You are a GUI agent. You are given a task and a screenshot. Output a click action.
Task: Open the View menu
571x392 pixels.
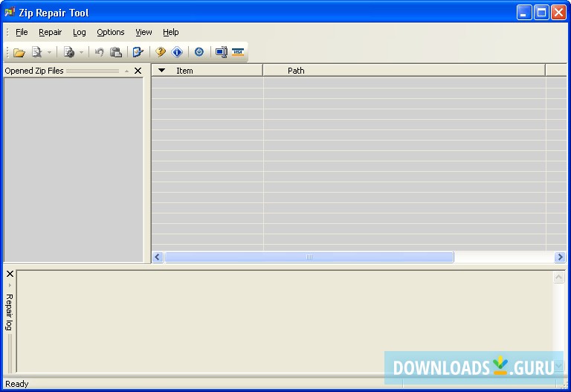143,32
